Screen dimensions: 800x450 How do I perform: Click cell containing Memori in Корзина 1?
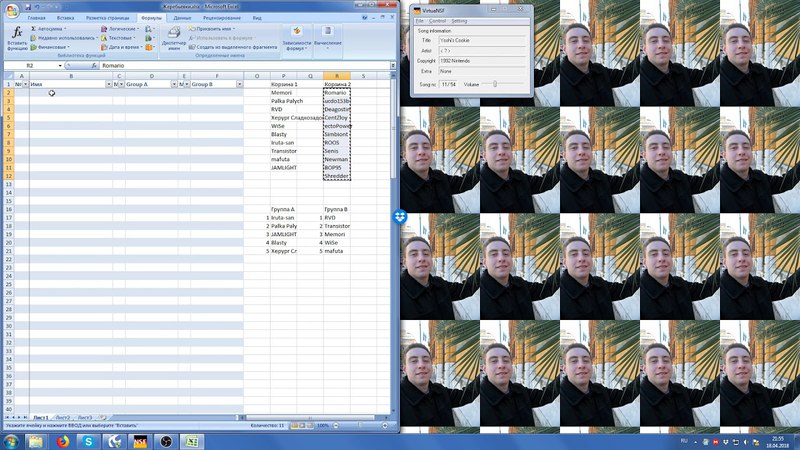coord(283,93)
